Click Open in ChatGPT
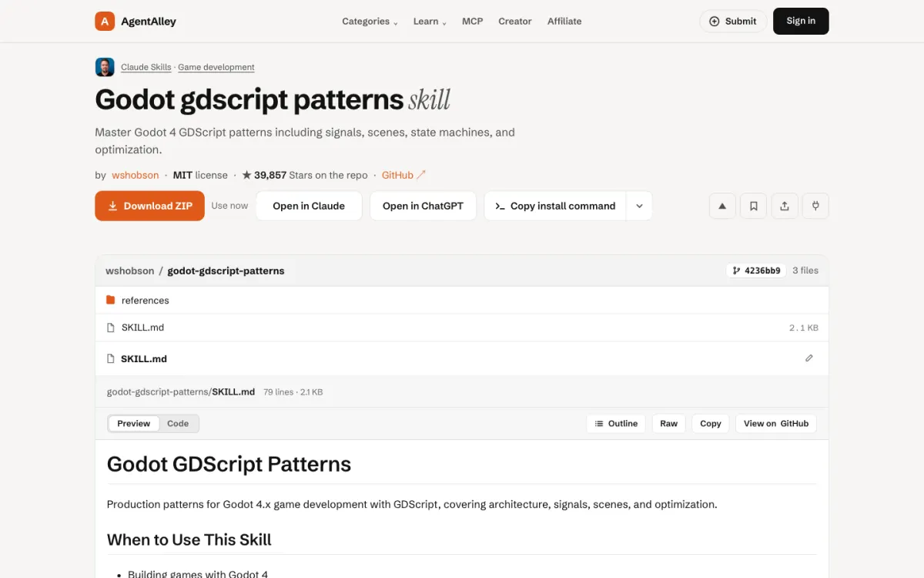The width and height of the screenshot is (924, 578). click(x=423, y=206)
